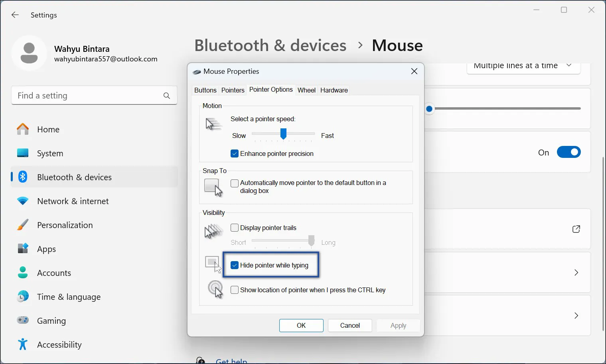Click the pointer speed slider handle
This screenshot has height=364, width=606.
[283, 135]
